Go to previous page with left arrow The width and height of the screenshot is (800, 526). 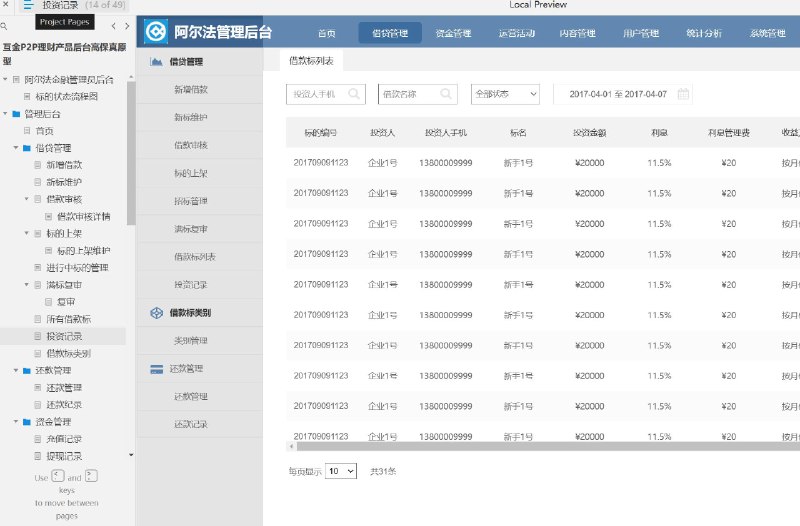click(113, 26)
